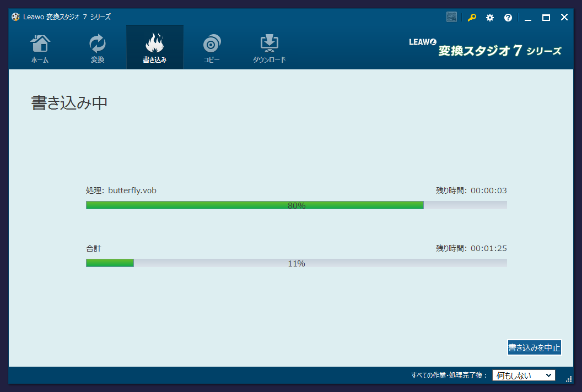
Task: Click the 書き込み flame icon
Action: 154,44
